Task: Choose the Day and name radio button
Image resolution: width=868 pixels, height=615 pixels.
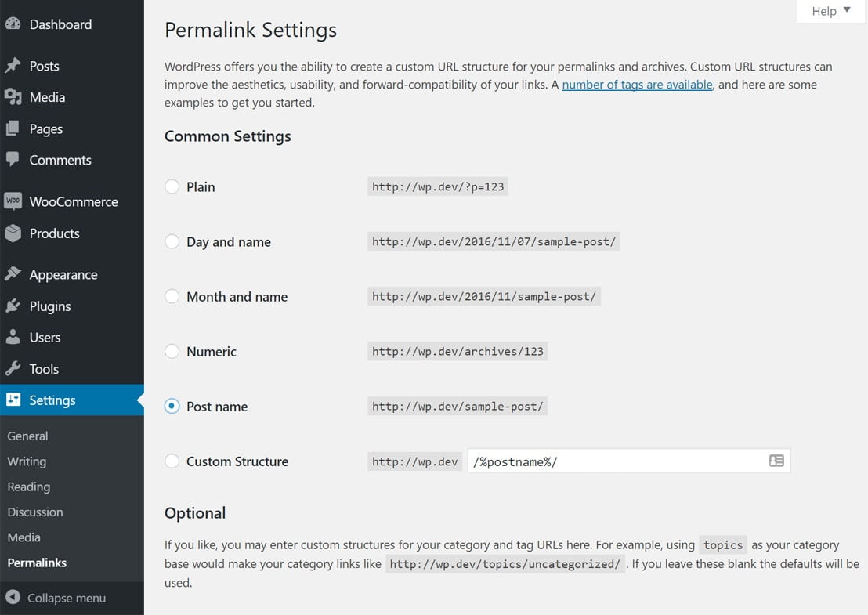Action: 172,242
